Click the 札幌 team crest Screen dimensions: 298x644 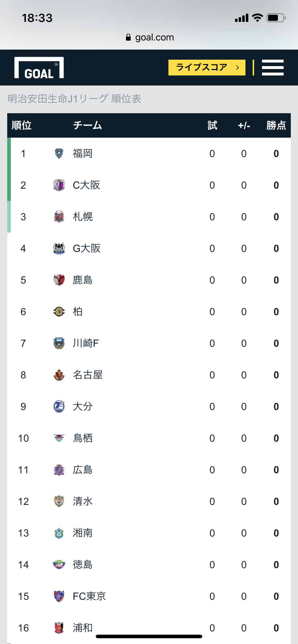point(59,217)
